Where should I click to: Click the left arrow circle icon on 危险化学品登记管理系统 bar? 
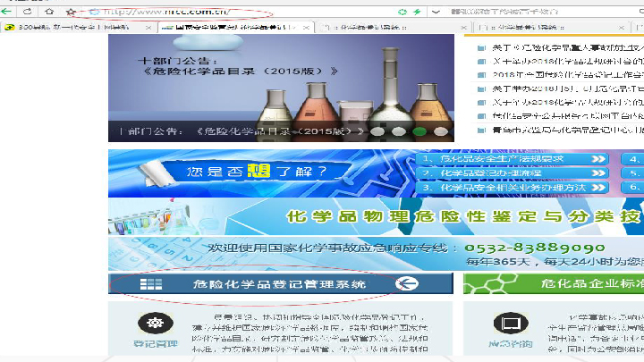408,283
